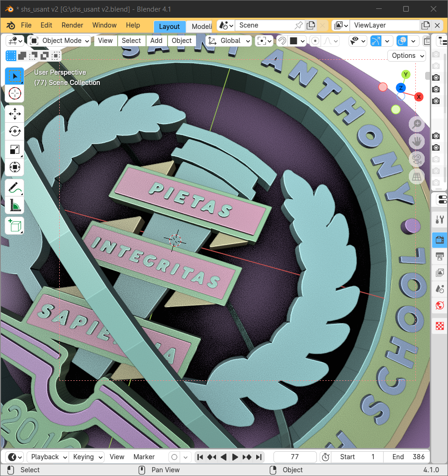The image size is (448, 476).
Task: Toggle Use Preview Range clock icon
Action: pyautogui.click(x=325, y=457)
